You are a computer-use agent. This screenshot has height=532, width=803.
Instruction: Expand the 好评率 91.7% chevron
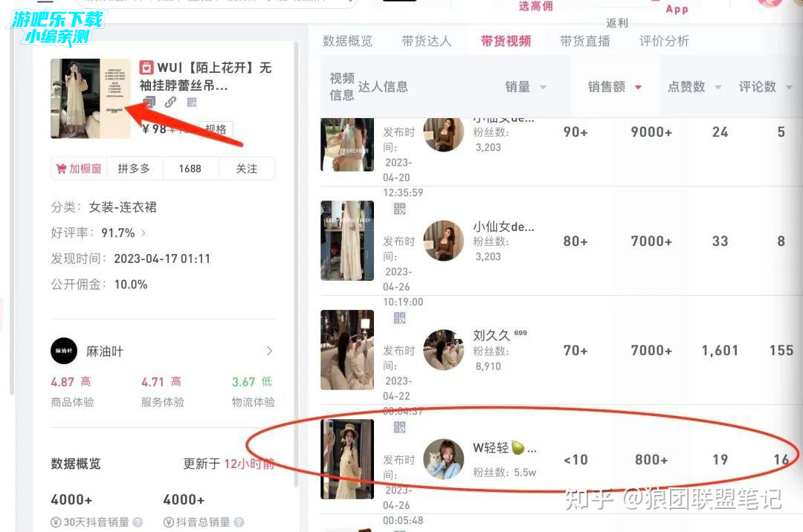143,233
